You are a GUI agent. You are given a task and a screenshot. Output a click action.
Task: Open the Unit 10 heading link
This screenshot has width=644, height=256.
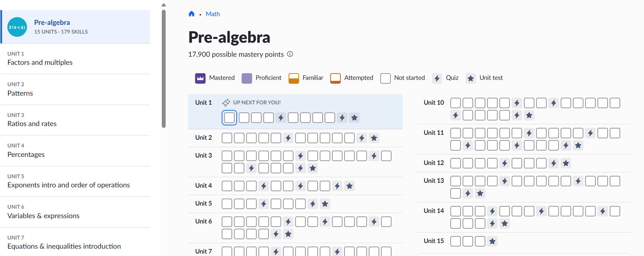tap(434, 103)
